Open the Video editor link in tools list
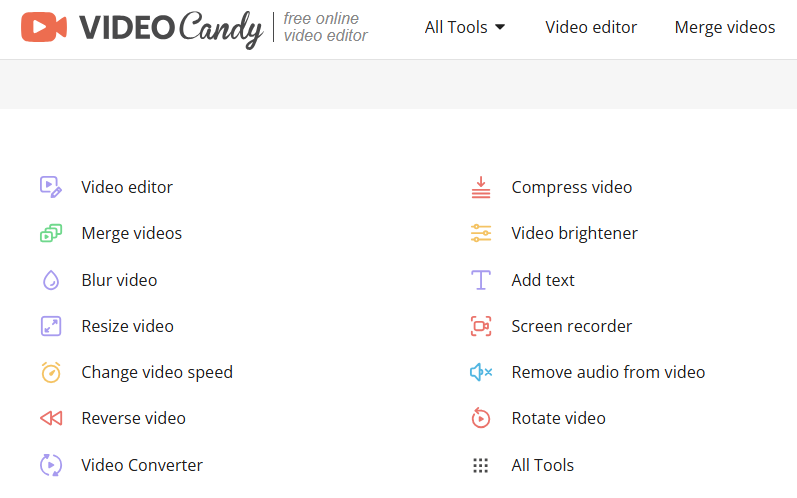797x498 pixels. [x=127, y=187]
